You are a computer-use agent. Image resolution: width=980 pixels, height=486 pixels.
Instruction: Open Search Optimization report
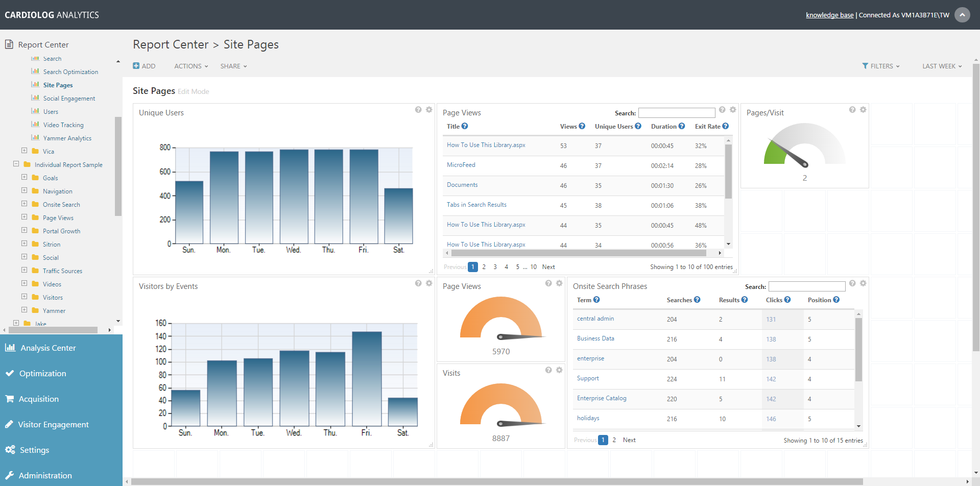tap(70, 72)
